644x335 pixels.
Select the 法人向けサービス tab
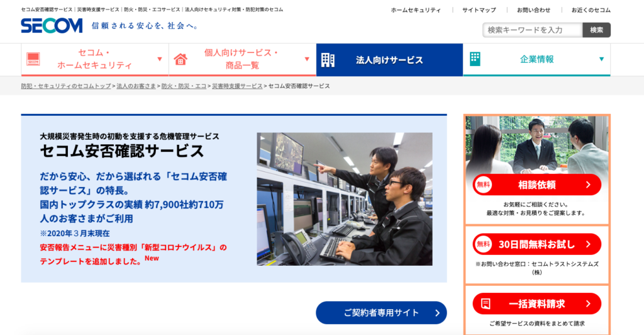(x=389, y=60)
